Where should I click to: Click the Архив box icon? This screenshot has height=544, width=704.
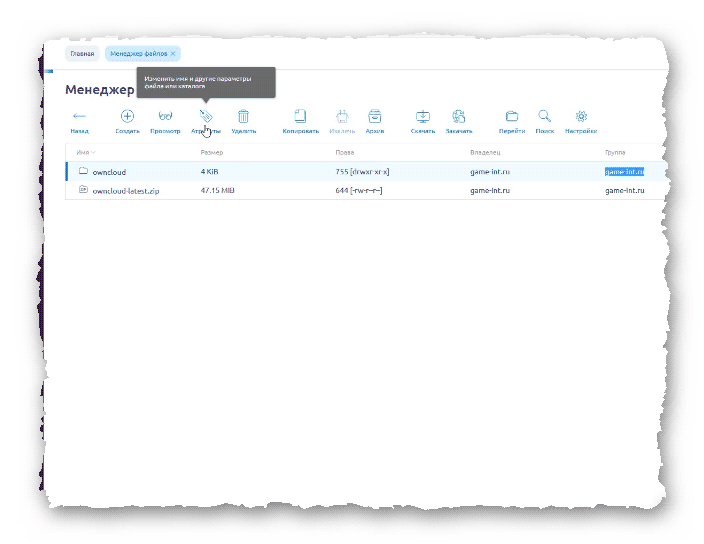point(374,116)
